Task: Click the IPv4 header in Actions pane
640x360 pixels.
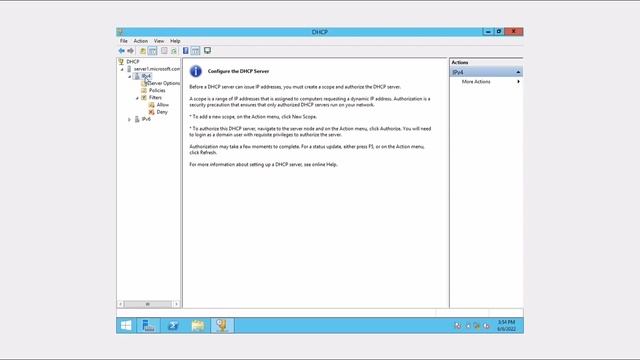Action: tap(486, 72)
